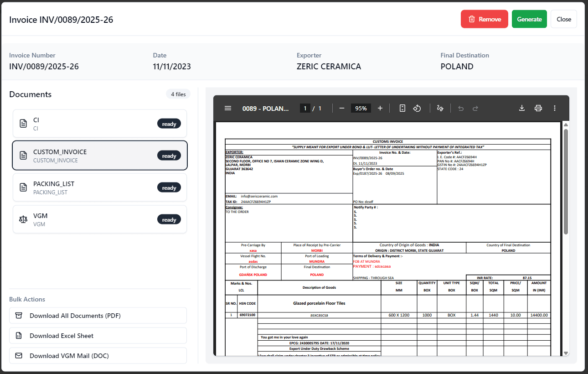Close the invoice dialog
Screen dimensions: 588x374
click(x=564, y=19)
